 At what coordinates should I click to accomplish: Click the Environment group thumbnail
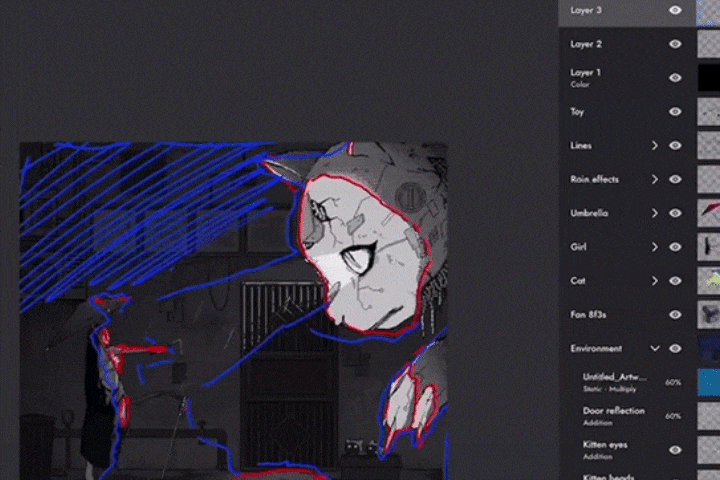709,349
